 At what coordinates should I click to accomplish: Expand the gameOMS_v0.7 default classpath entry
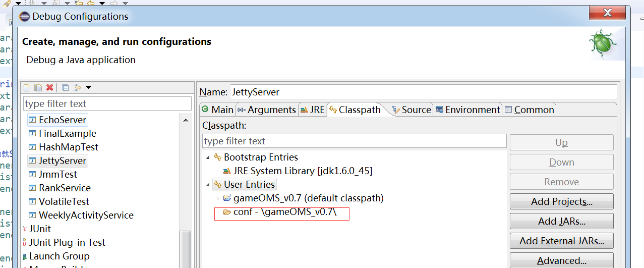pyautogui.click(x=217, y=198)
